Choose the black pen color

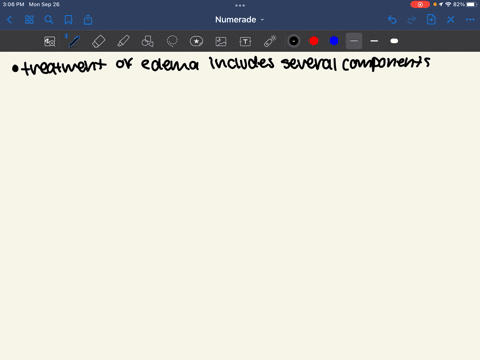294,41
